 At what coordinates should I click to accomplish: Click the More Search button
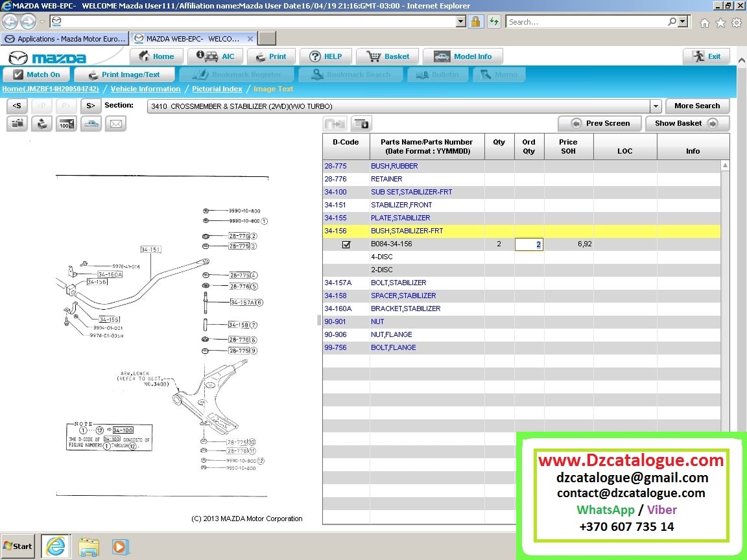click(697, 106)
